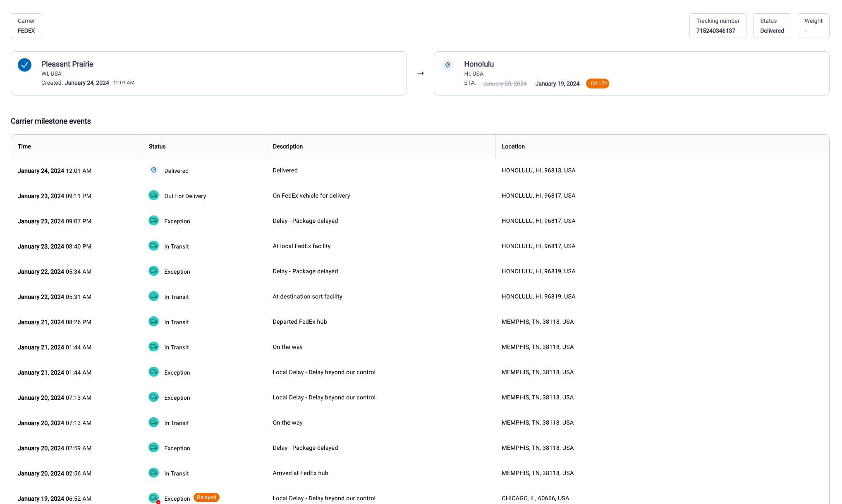This screenshot has height=504, width=842.
Task: Click the Weight info box
Action: pos(813,26)
